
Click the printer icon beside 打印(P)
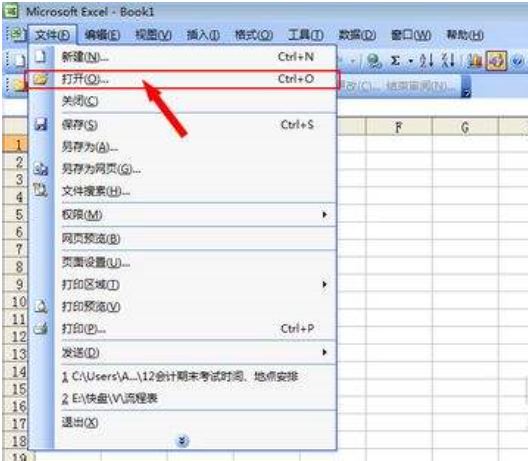[x=41, y=328]
